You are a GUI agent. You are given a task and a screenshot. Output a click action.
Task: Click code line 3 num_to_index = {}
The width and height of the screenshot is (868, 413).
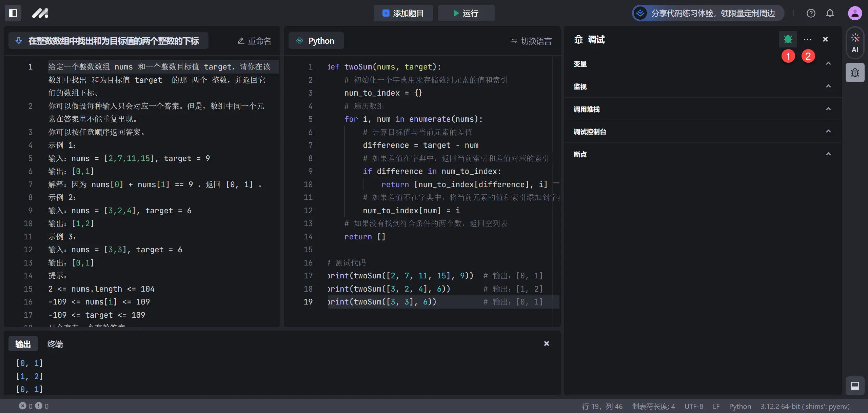[x=383, y=93]
